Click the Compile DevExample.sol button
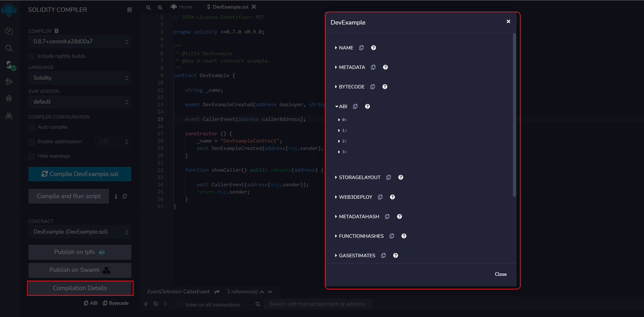The image size is (644, 317). pos(80,174)
